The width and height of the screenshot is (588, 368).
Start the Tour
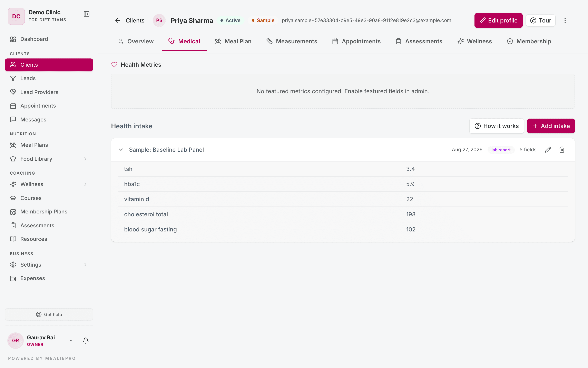pos(541,20)
